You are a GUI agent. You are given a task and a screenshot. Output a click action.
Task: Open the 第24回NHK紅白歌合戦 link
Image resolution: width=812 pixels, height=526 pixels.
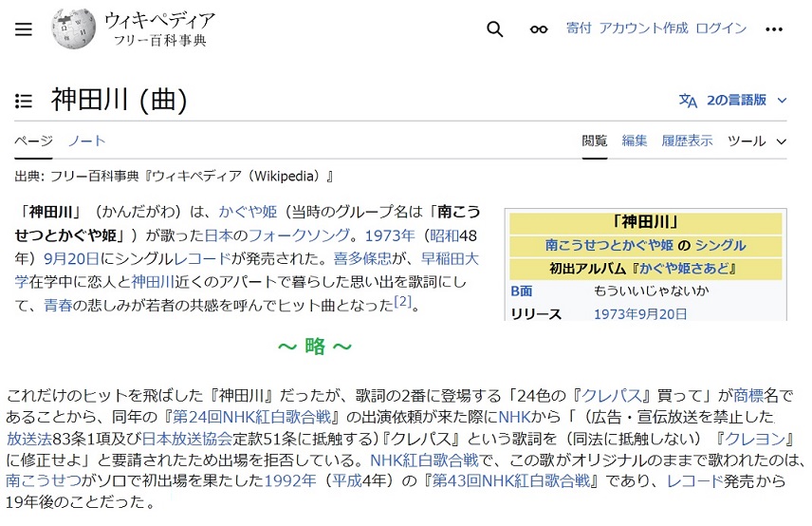tap(251, 417)
